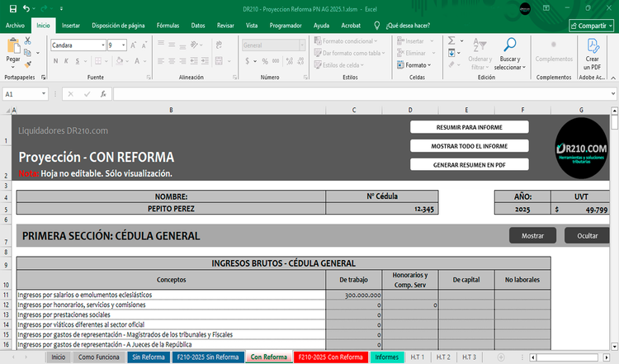This screenshot has height=364, width=619.
Task: Click the Cut scissors icon
Action: (x=29, y=40)
